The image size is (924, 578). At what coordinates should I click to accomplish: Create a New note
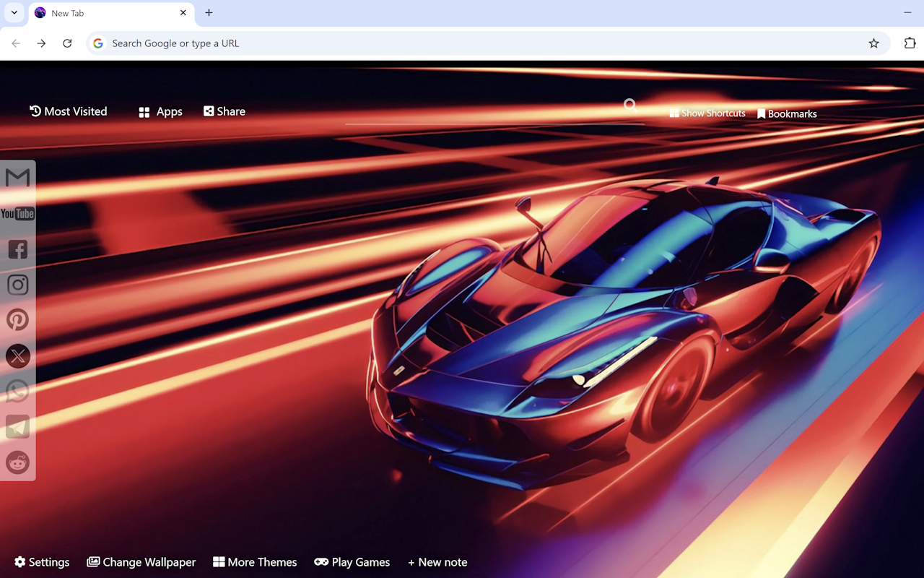[x=437, y=561]
